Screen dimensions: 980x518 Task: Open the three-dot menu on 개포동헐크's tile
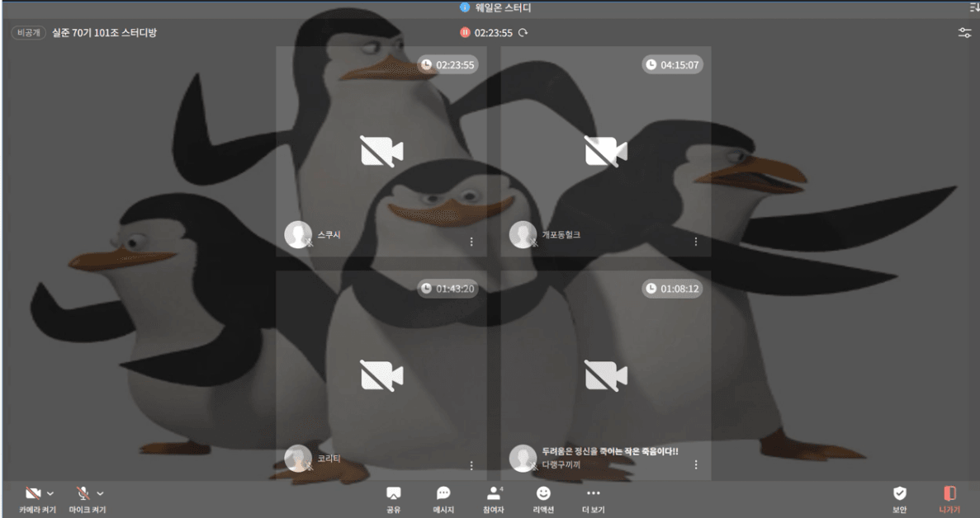click(x=696, y=242)
